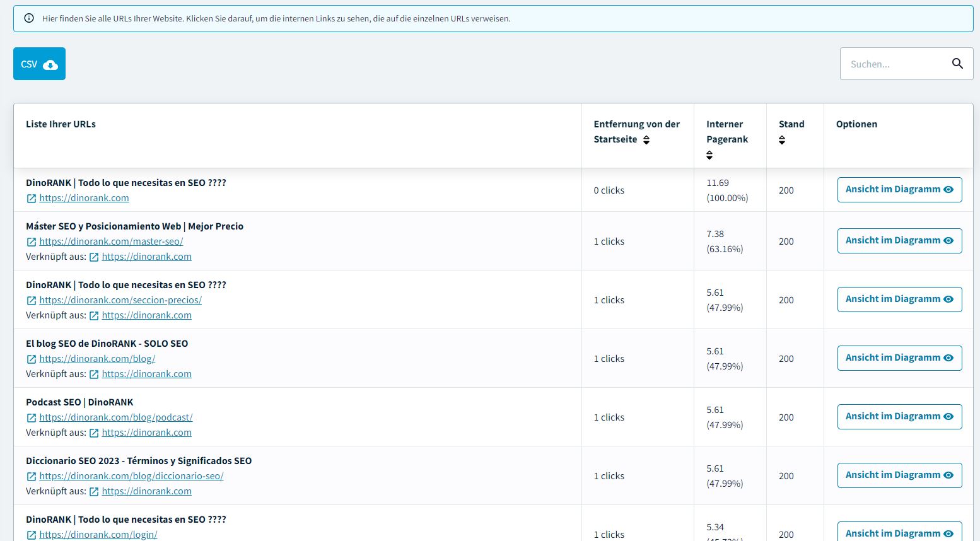The image size is (980, 541).
Task: Open Verknüpft aus link under seccion-precios
Action: point(146,315)
